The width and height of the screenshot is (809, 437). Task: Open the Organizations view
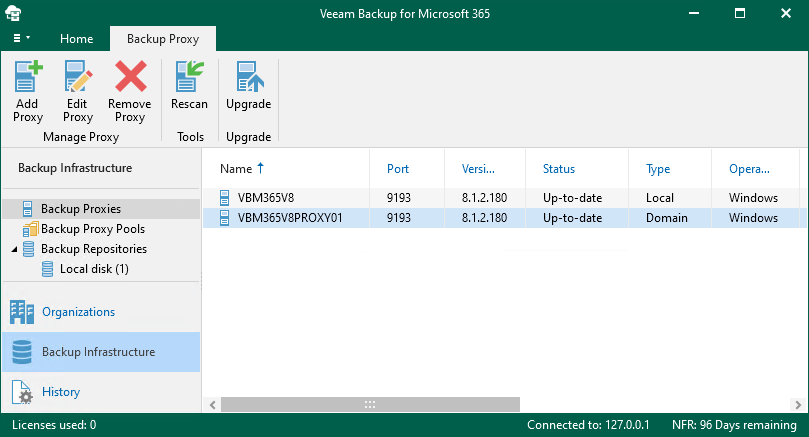[78, 312]
